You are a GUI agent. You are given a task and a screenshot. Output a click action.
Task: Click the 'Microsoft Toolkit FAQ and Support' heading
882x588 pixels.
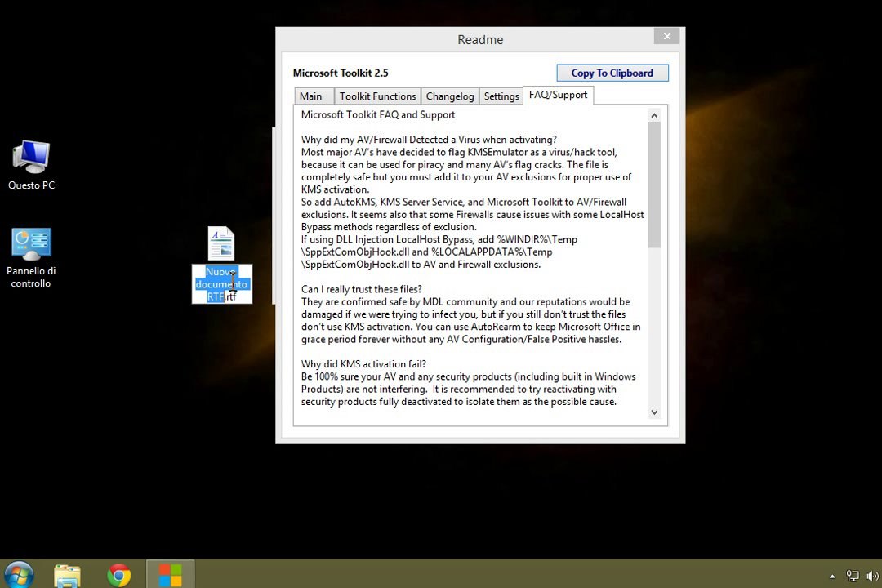[378, 115]
